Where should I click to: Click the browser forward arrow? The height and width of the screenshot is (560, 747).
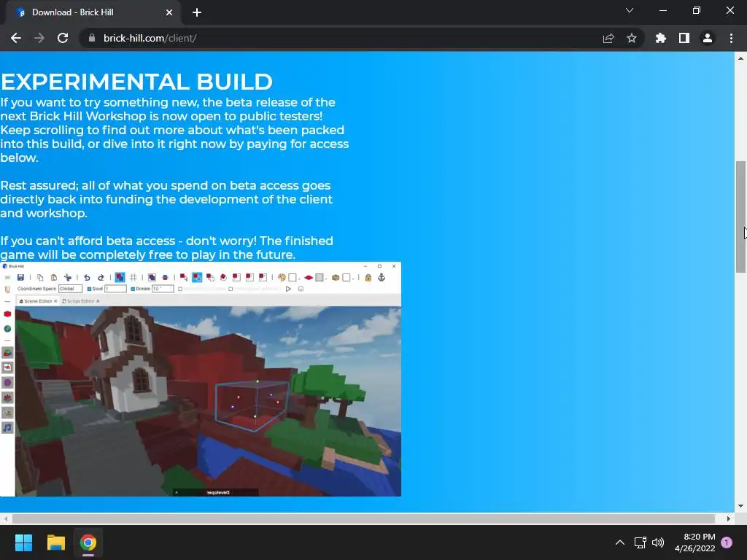click(39, 38)
